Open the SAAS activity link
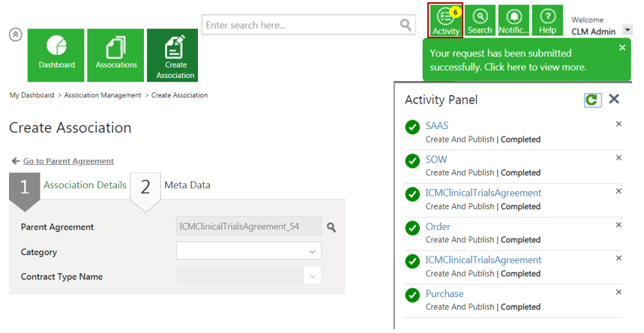644x333 pixels. click(x=437, y=126)
